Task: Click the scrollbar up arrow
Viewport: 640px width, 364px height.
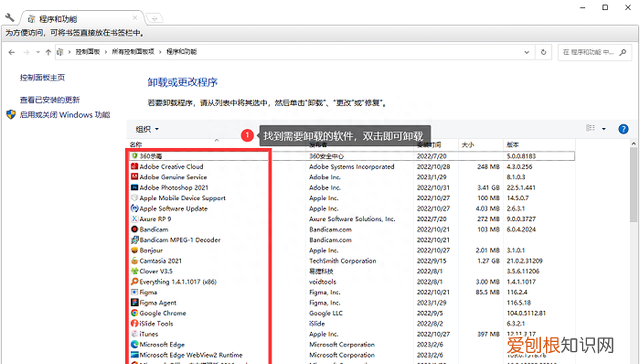Action: (633, 144)
